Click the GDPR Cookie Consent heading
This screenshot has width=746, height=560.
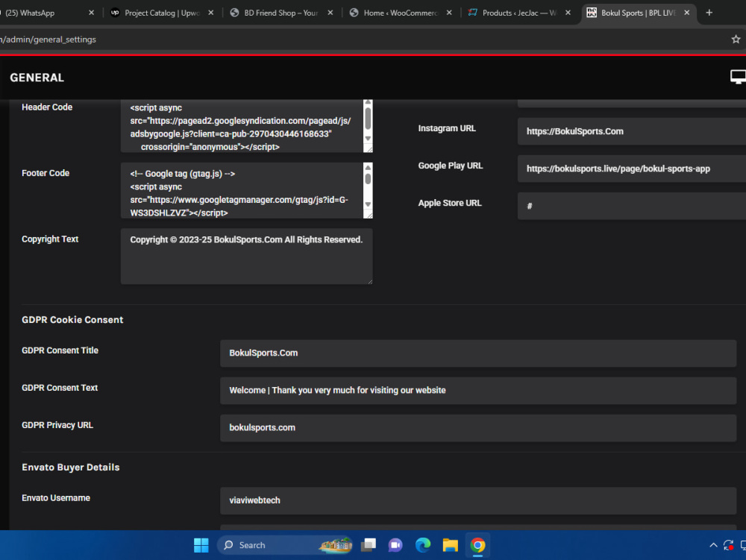tap(72, 320)
